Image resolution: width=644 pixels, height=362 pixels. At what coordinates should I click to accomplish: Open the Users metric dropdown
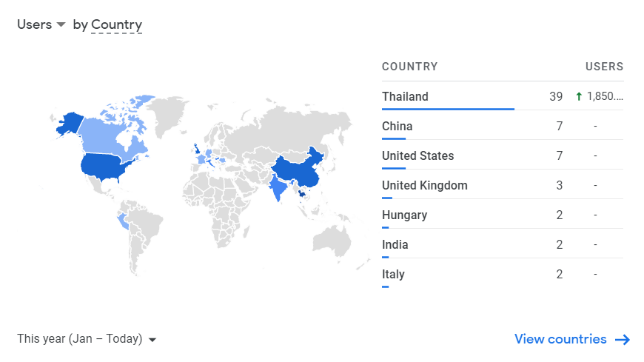pos(41,24)
